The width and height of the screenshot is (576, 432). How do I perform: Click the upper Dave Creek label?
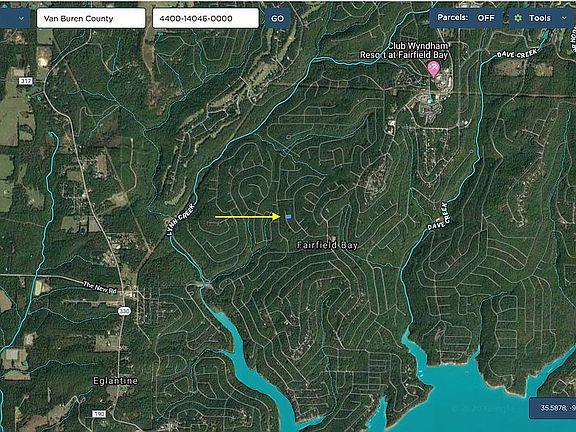(x=517, y=54)
